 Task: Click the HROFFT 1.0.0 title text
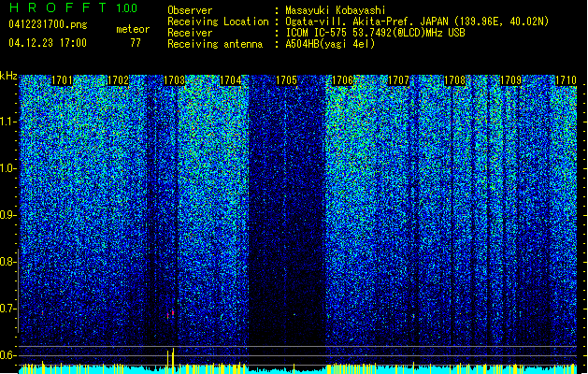pos(74,7)
